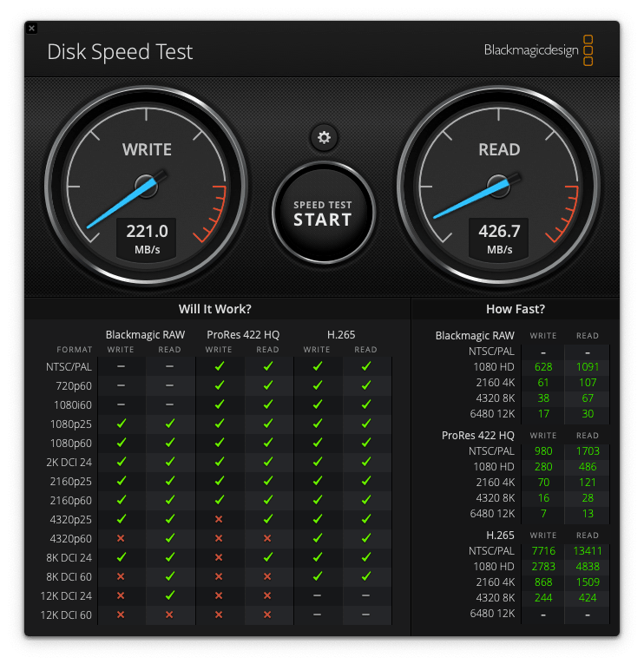Image resolution: width=644 pixels, height=664 pixels.
Task: Click the ProRes 422 HQ column header in Will It Work
Action: click(243, 335)
